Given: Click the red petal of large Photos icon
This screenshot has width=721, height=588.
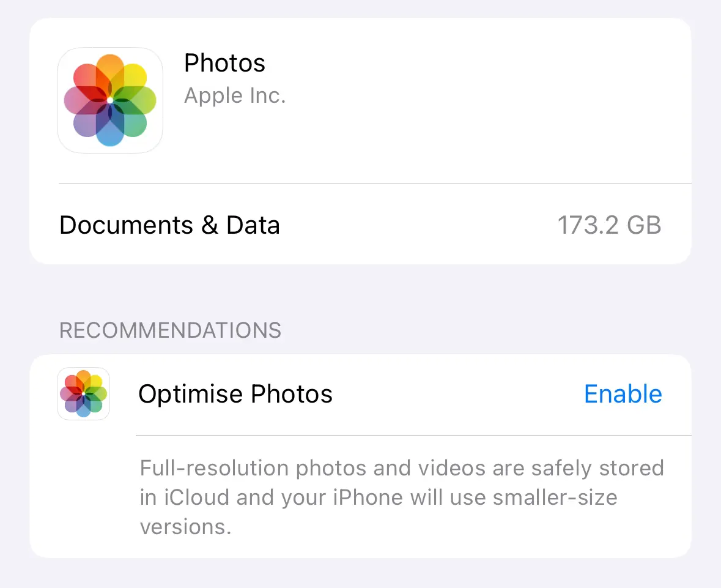Looking at the screenshot, I should pyautogui.click(x=87, y=78).
